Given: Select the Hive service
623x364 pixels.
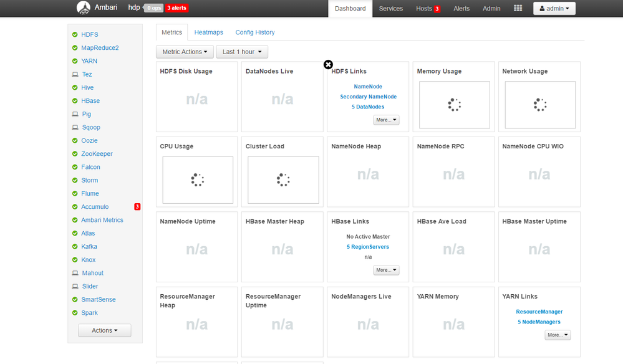Looking at the screenshot, I should pos(87,88).
